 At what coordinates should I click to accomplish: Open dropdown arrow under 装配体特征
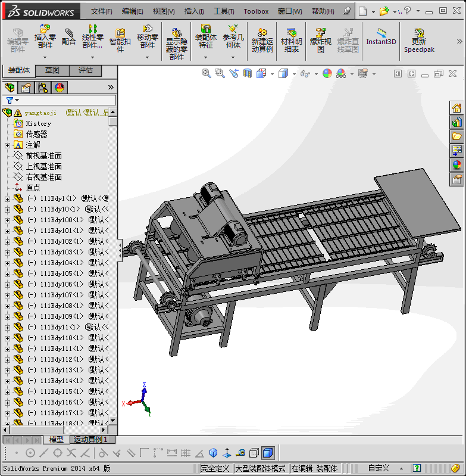point(205,57)
